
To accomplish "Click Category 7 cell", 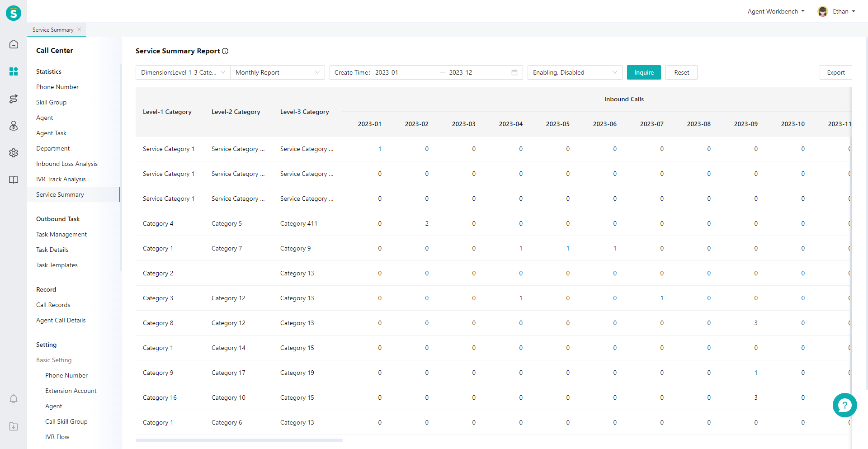I will tap(226, 248).
